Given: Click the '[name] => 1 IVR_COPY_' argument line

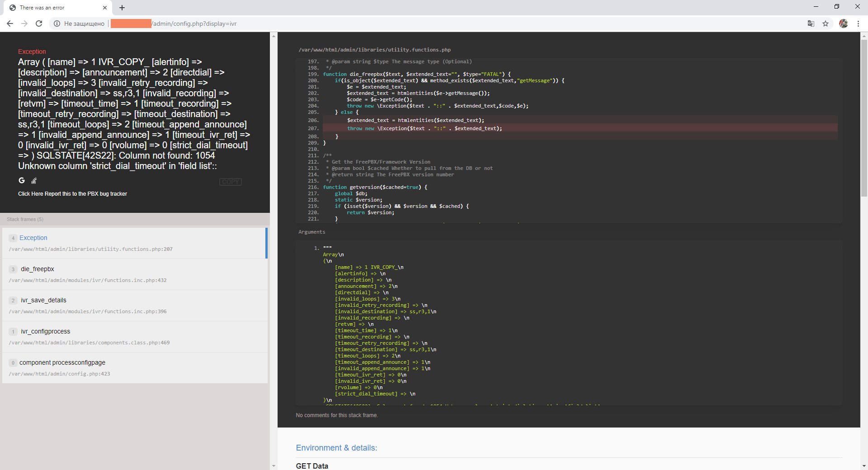Looking at the screenshot, I should tap(369, 268).
